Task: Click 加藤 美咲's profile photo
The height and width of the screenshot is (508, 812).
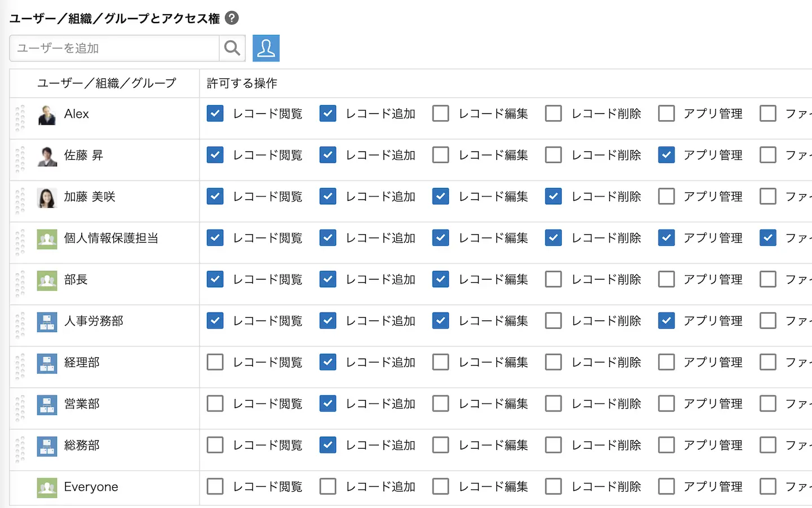Action: click(x=47, y=198)
